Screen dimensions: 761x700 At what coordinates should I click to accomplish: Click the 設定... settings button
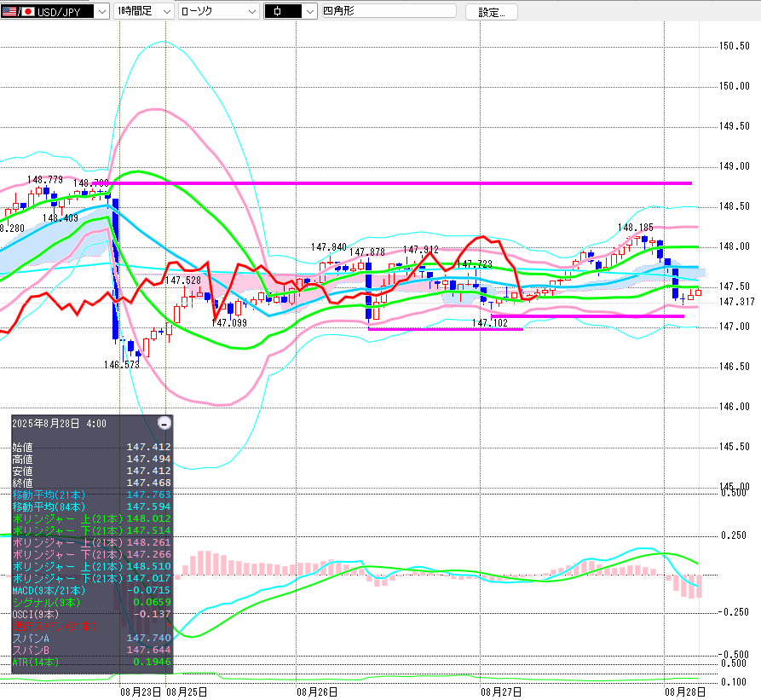click(x=491, y=12)
